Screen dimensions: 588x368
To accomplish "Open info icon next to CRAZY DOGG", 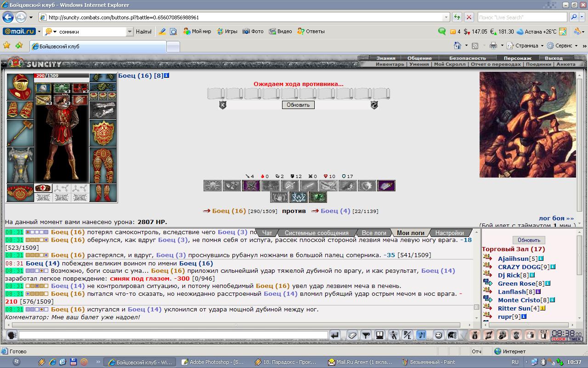I will (553, 267).
